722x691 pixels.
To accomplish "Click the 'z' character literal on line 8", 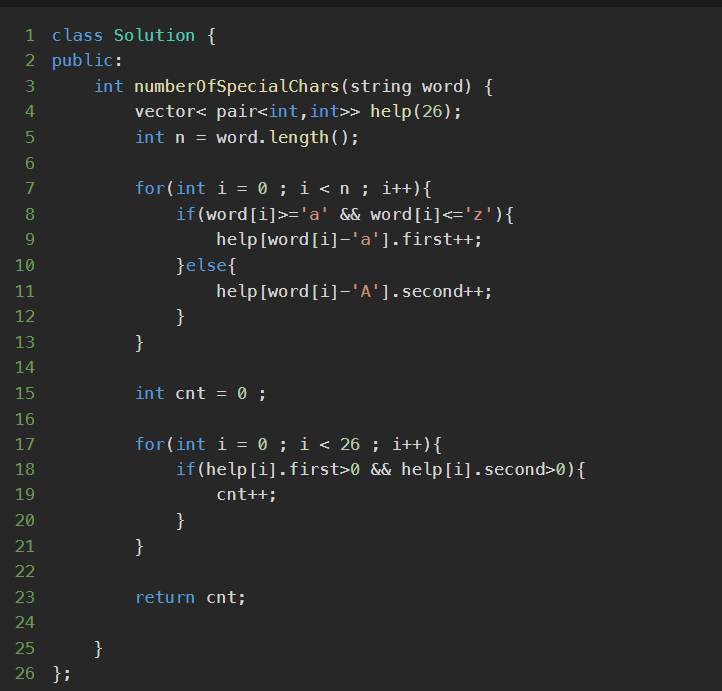I will click(478, 214).
